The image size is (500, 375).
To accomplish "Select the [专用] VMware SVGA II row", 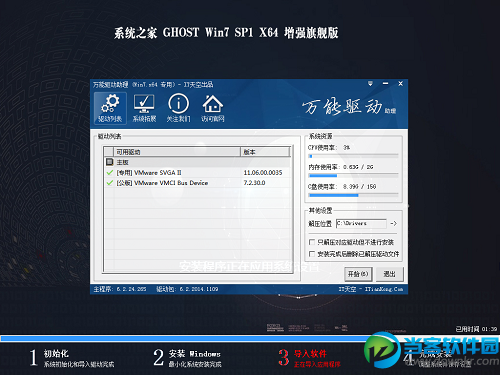I will [x=198, y=173].
